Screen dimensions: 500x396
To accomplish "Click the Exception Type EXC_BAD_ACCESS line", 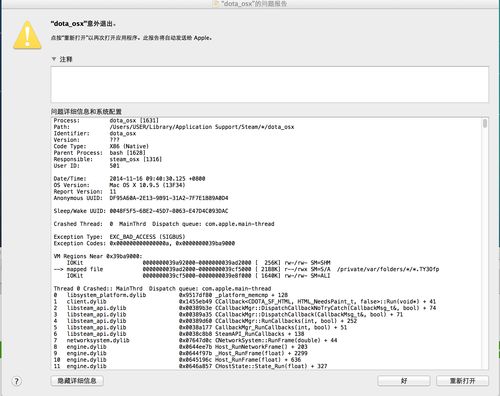I will 119,237.
